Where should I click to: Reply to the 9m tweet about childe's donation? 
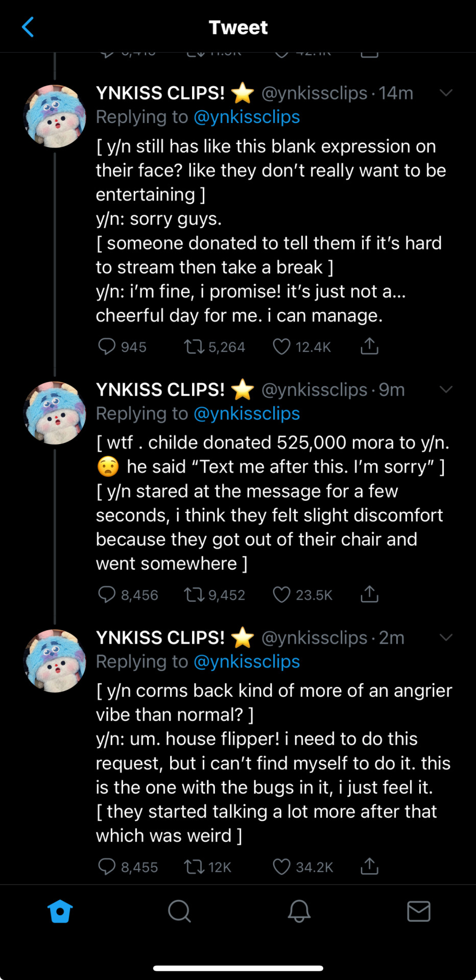[x=107, y=595]
